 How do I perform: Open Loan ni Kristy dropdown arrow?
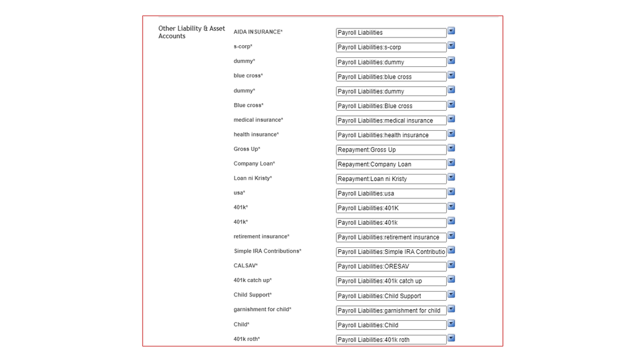[451, 178]
